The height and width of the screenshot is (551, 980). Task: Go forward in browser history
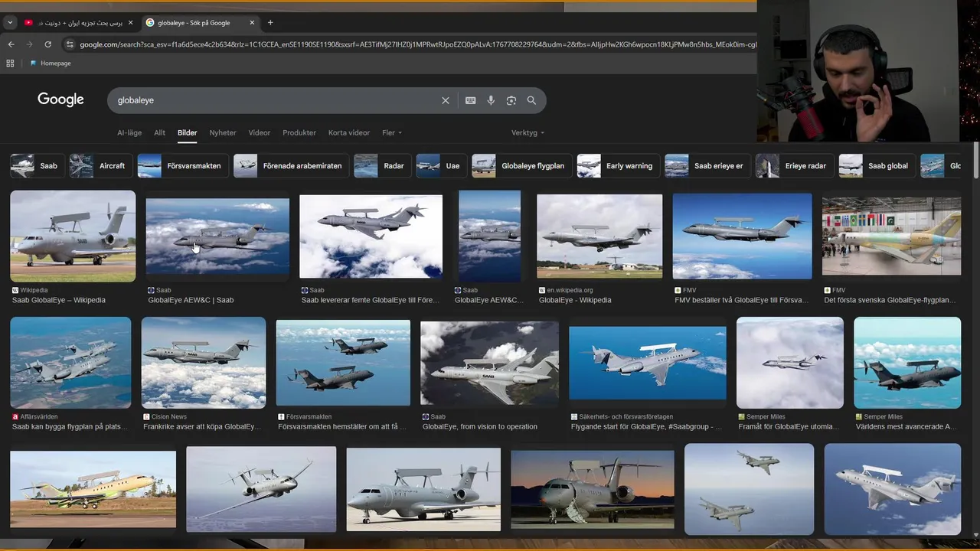pyautogui.click(x=29, y=44)
